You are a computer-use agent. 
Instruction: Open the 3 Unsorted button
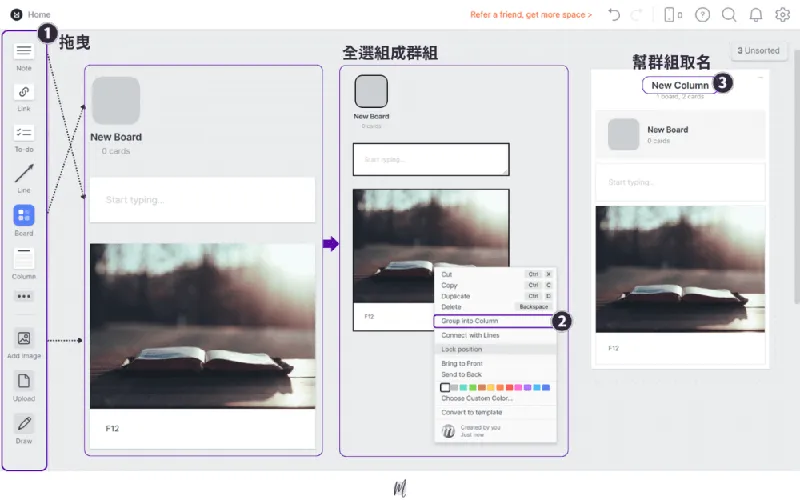tap(758, 51)
